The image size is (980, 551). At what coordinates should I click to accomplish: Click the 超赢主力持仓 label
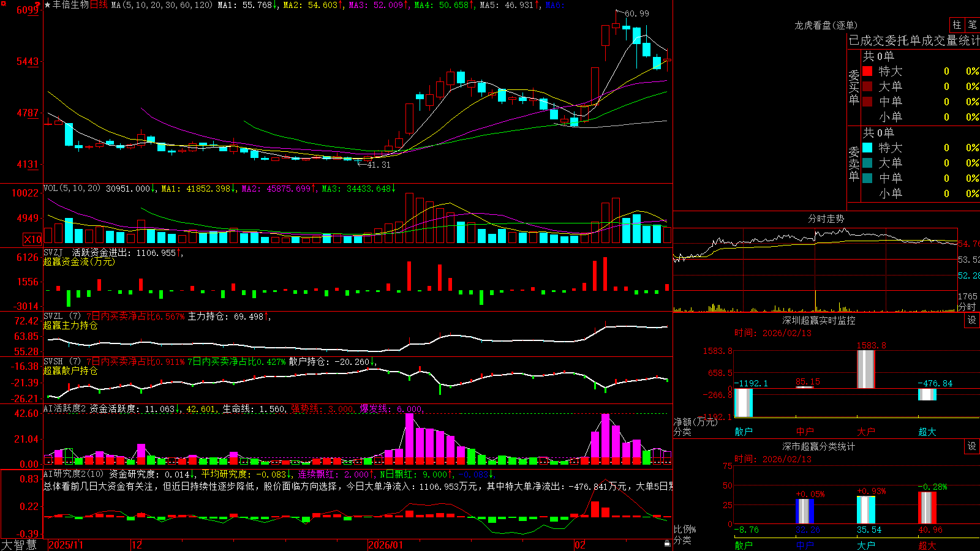point(70,325)
